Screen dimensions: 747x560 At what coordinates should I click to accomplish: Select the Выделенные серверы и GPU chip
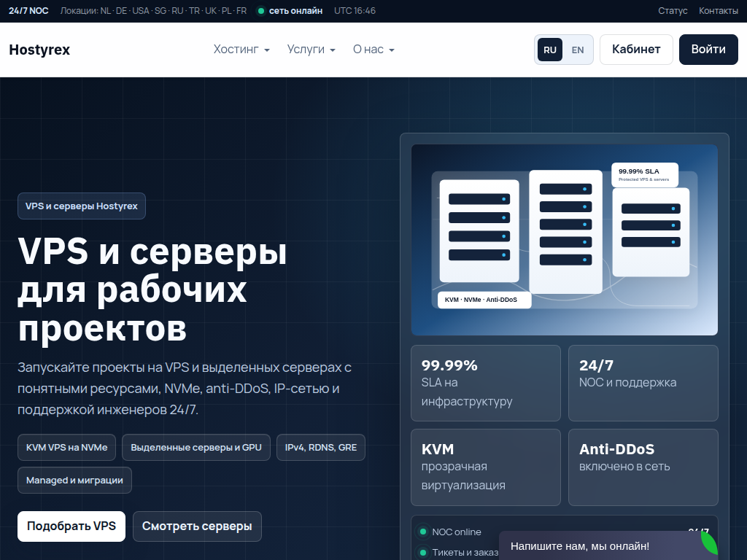point(196,448)
